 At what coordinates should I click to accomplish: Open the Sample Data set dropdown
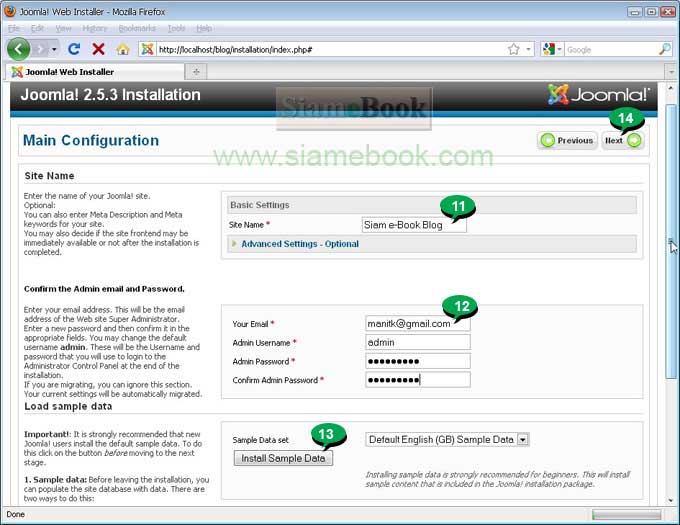447,440
